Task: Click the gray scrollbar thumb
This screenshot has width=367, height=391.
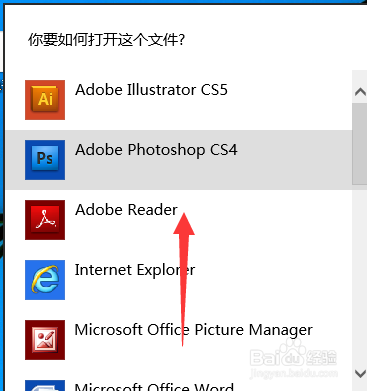Action: click(x=360, y=143)
